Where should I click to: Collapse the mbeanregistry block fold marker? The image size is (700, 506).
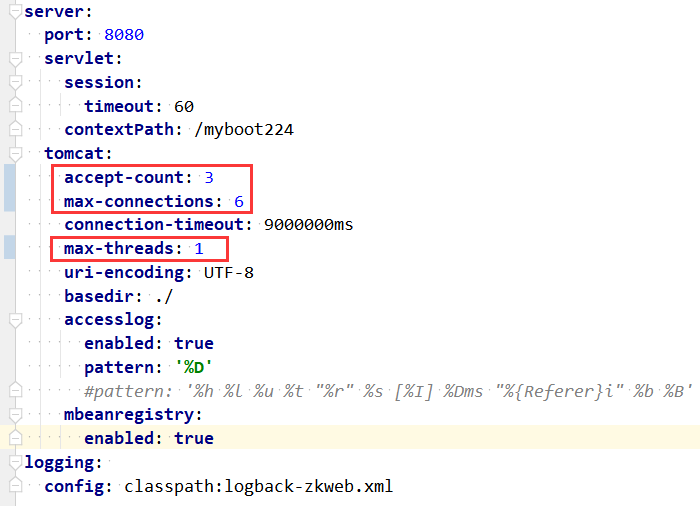point(15,415)
